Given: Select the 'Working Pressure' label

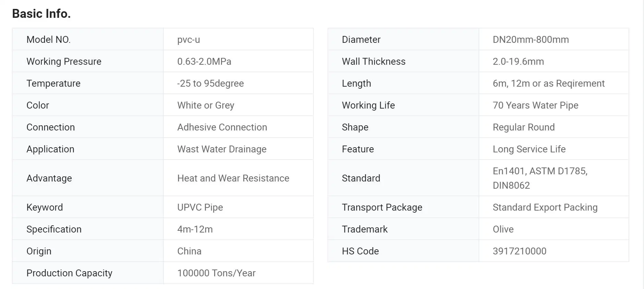Looking at the screenshot, I should click(64, 61).
